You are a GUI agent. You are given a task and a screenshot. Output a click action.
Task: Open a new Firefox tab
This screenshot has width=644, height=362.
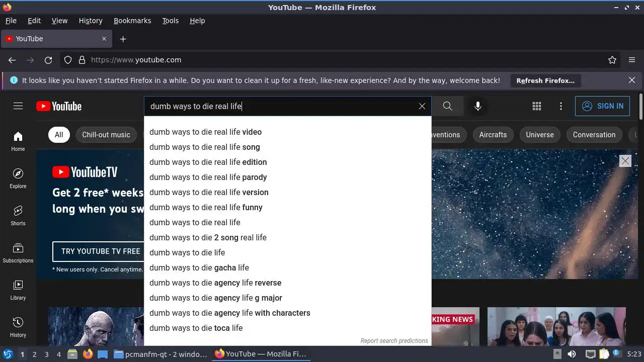point(123,39)
